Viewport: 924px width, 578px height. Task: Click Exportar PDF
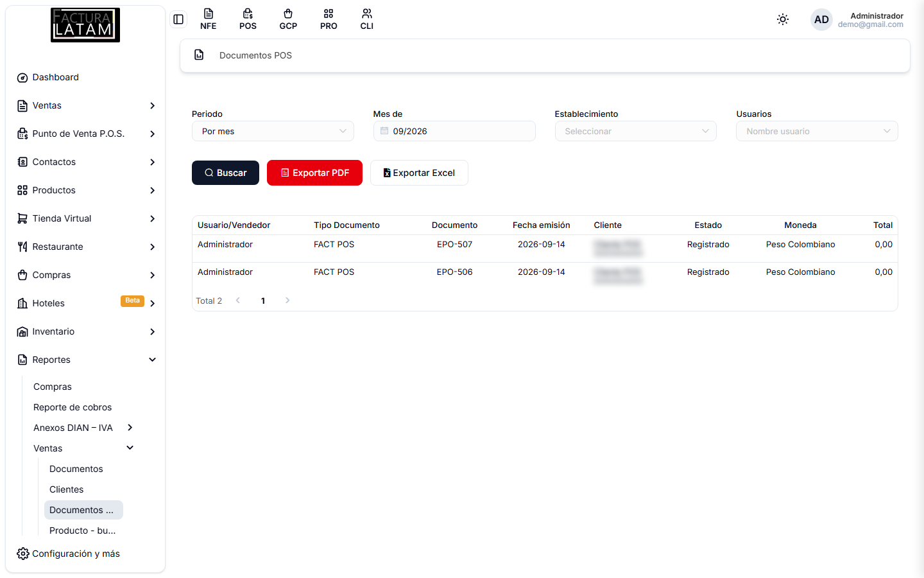coord(314,173)
